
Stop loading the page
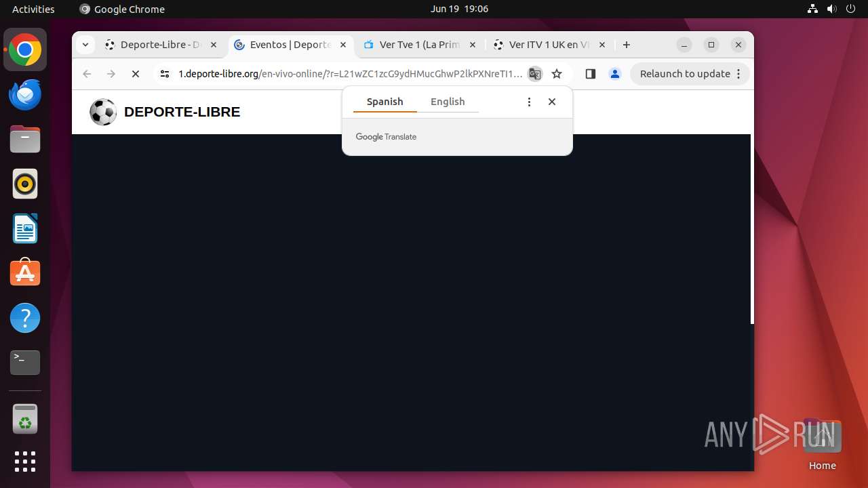[136, 74]
